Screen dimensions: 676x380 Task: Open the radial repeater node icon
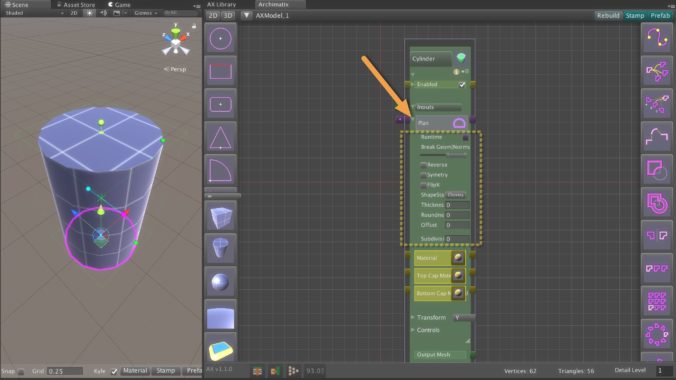pyautogui.click(x=657, y=334)
